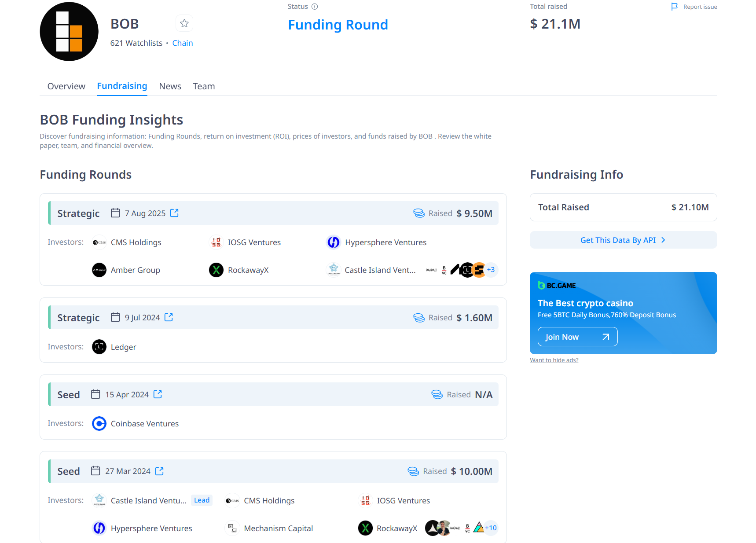Open external link for 9 Jul 2024 round
The height and width of the screenshot is (543, 756).
coord(169,317)
